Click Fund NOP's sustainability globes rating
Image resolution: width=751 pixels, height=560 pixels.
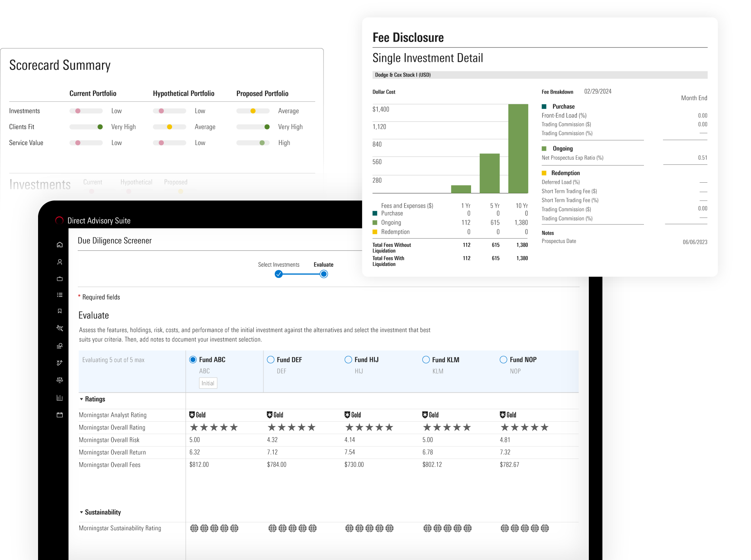(x=525, y=528)
